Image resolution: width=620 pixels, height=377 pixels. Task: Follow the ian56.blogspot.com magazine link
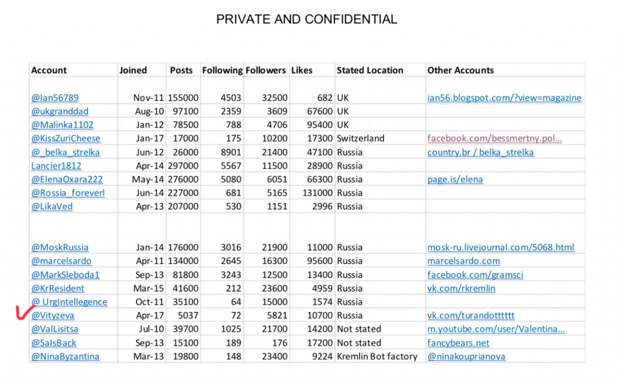(x=504, y=98)
